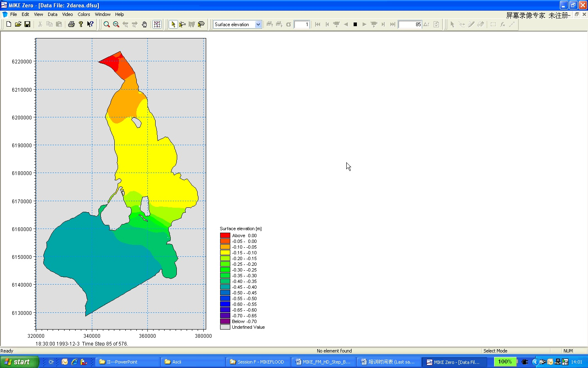Select the Zoom Out magnifier tool

point(116,25)
